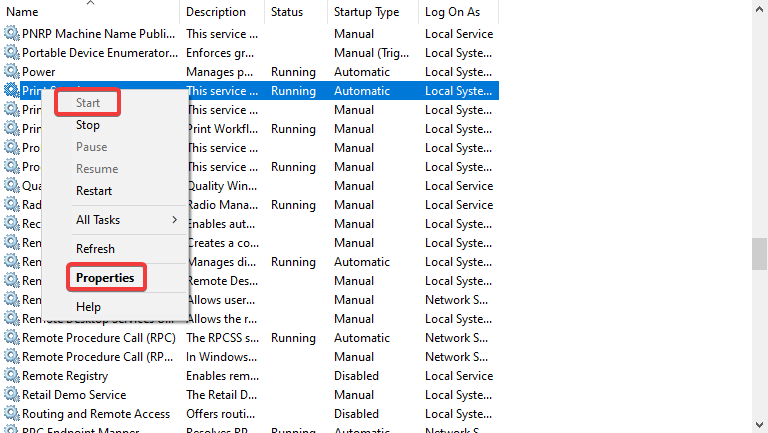Click the Portable Device Enumerator gear icon
The height and width of the screenshot is (433, 768).
pos(11,53)
